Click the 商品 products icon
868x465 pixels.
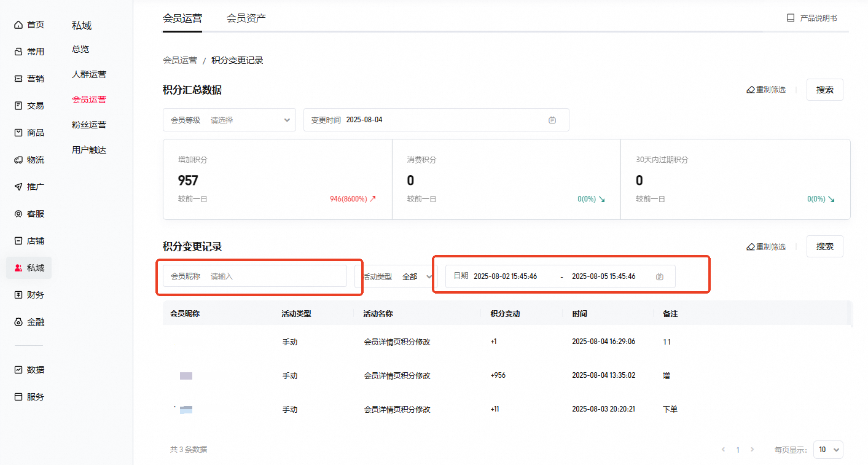pos(18,133)
